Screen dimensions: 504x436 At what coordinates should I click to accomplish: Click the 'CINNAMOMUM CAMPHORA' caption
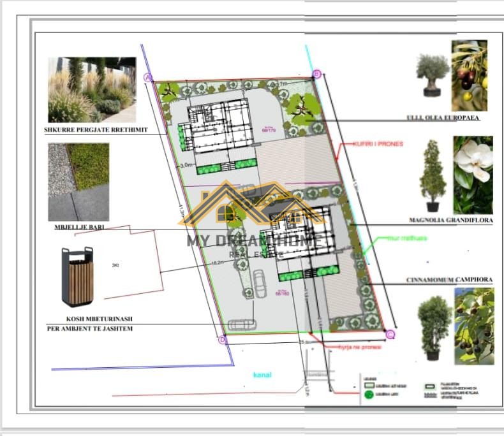[x=449, y=280]
